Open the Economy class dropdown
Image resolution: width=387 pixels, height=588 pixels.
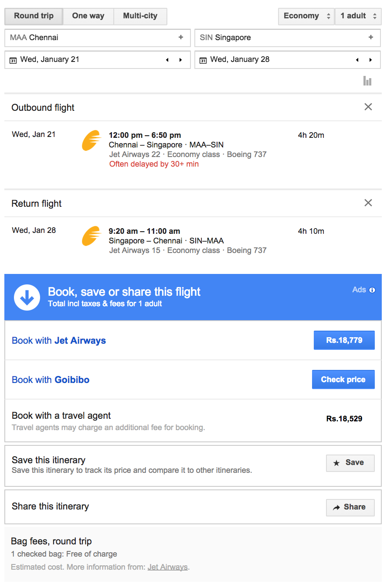click(x=307, y=16)
